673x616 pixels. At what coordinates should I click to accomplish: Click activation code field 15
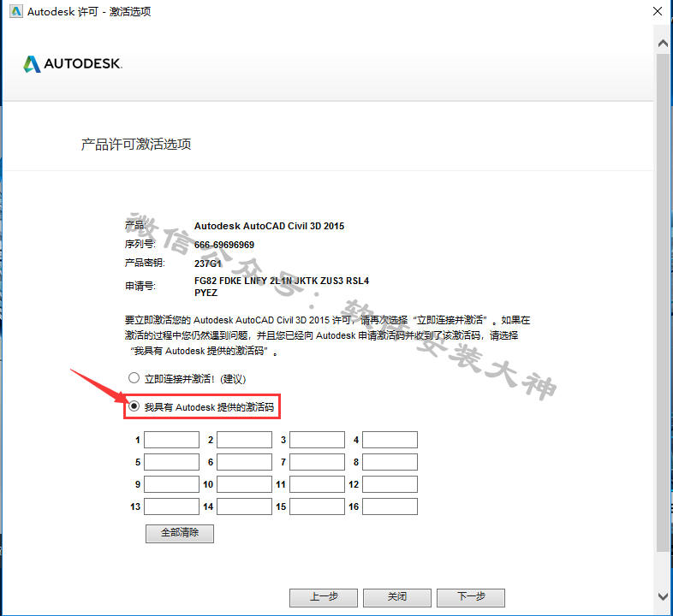[317, 506]
